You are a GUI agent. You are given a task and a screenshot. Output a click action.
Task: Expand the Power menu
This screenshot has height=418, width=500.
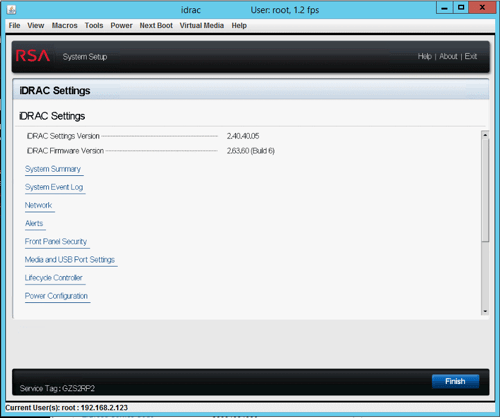click(121, 26)
